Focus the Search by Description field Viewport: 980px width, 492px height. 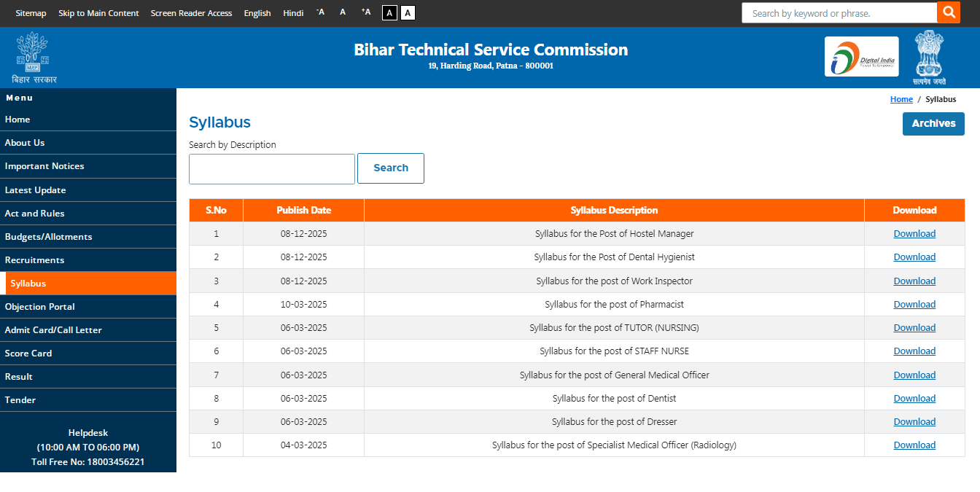coord(271,169)
